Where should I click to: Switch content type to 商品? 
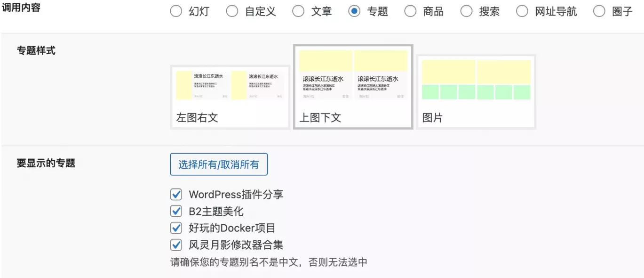point(411,10)
